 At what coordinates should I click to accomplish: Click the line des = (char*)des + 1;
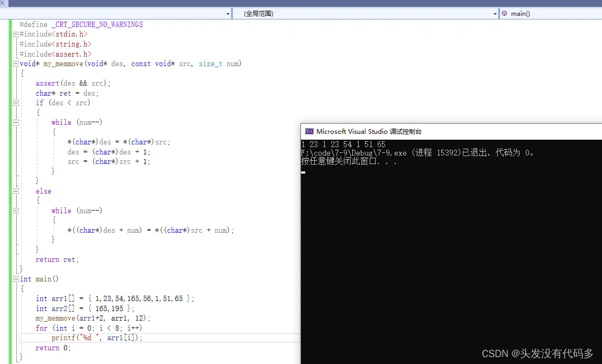[108, 152]
